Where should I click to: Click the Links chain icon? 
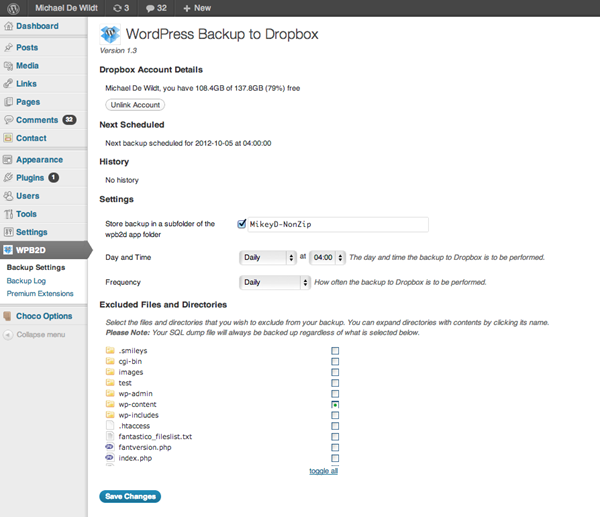tap(8, 83)
